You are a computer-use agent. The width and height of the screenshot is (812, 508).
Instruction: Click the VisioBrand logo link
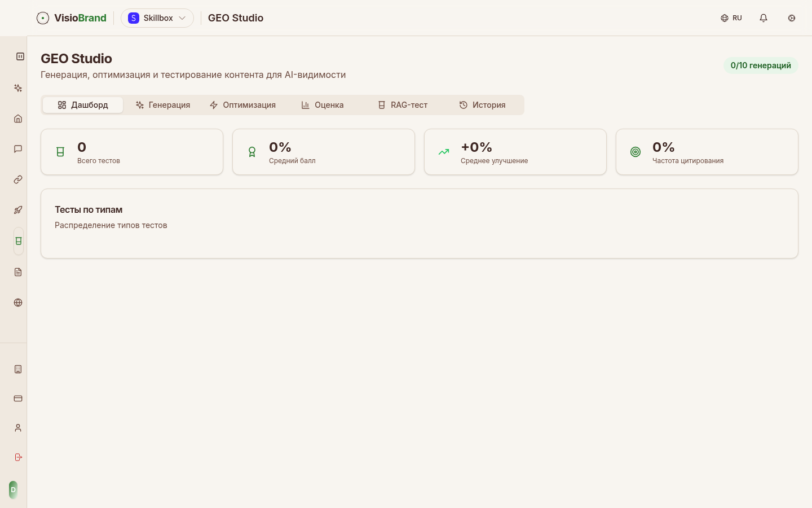(72, 18)
